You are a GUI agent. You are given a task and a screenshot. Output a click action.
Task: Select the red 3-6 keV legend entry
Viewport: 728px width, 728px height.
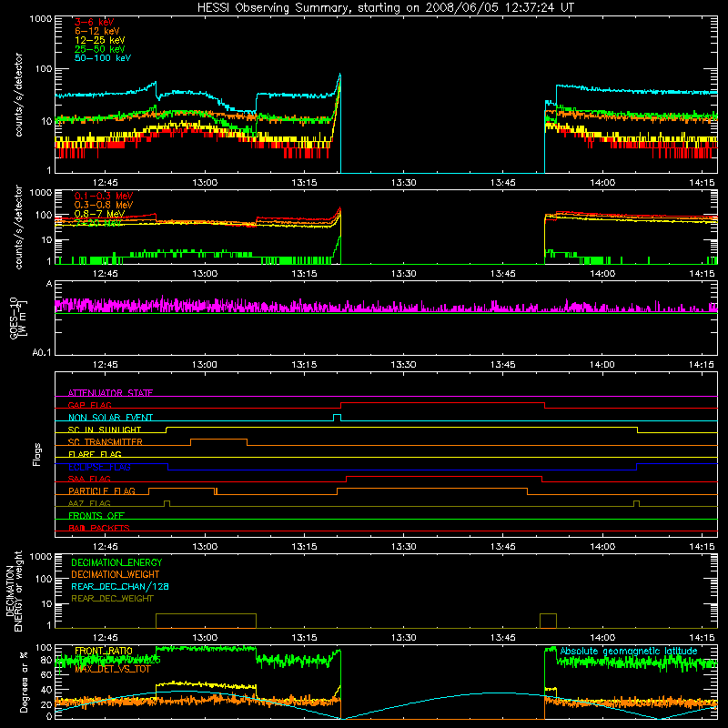(x=94, y=22)
